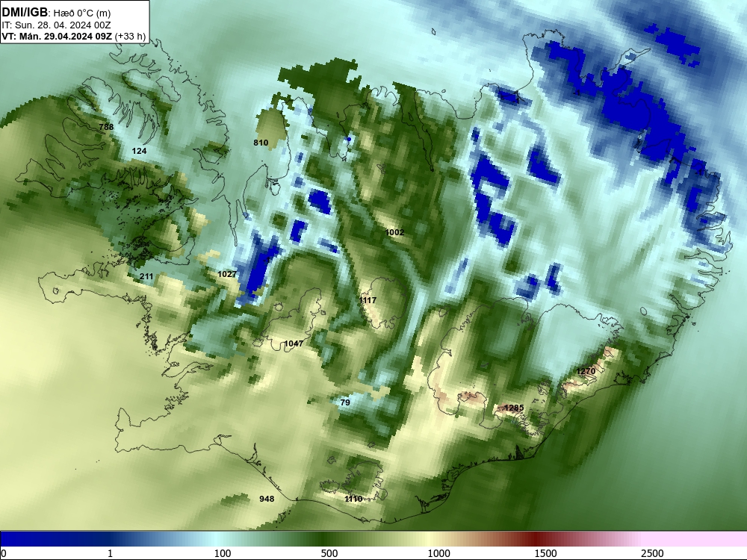The height and width of the screenshot is (560, 747).
Task: Click the dark blue end of the color bar
Action: tap(28, 539)
